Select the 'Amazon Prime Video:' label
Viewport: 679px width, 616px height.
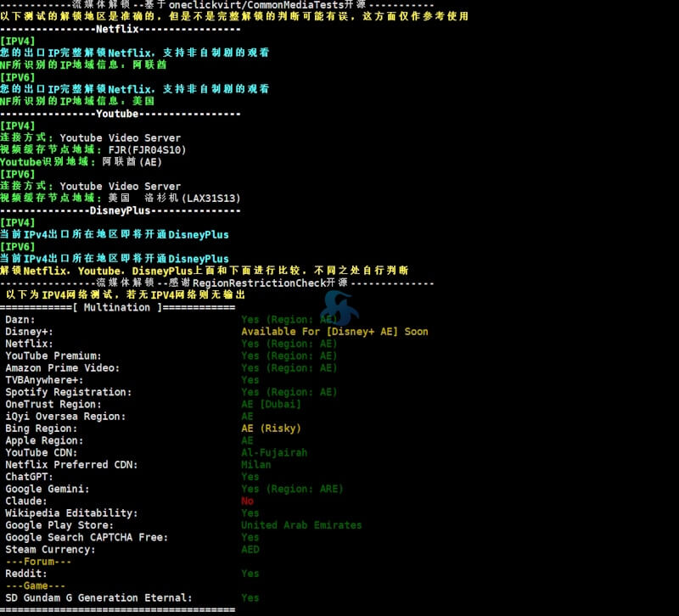(x=62, y=368)
